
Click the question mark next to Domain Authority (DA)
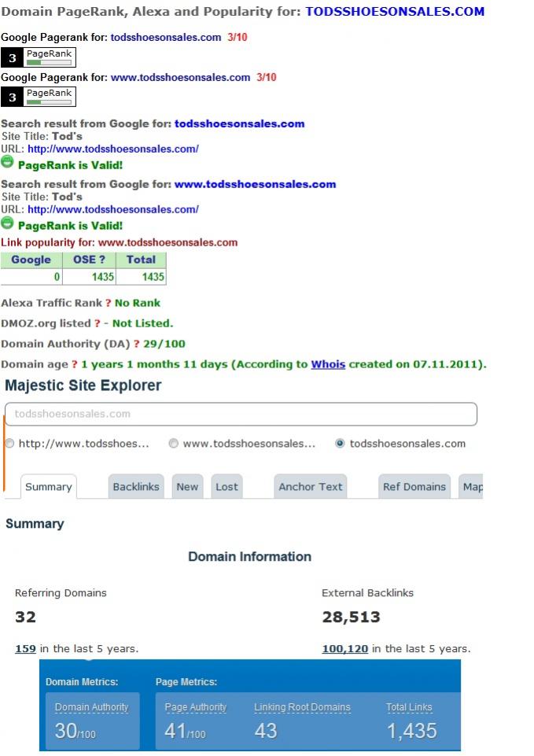click(136, 345)
